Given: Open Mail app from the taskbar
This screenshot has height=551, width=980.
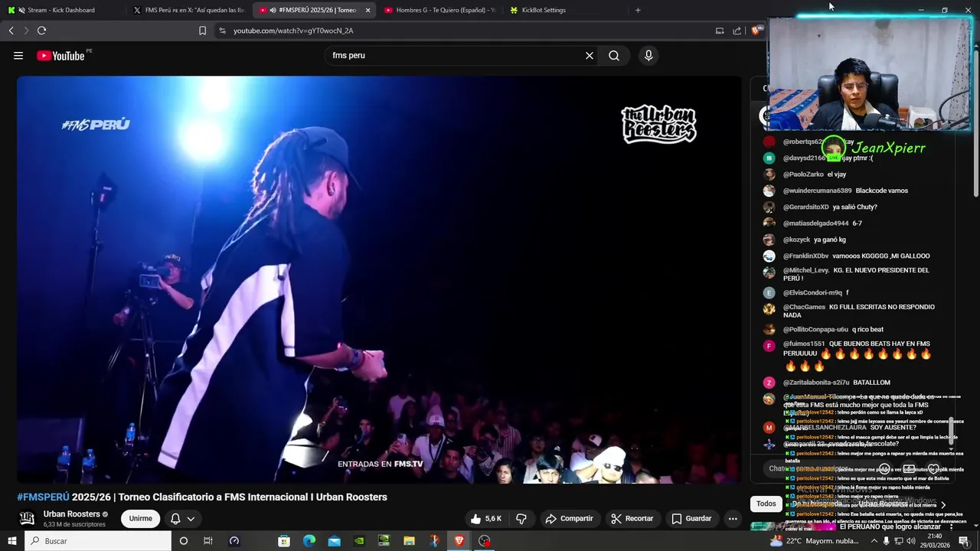Looking at the screenshot, I should click(x=335, y=541).
